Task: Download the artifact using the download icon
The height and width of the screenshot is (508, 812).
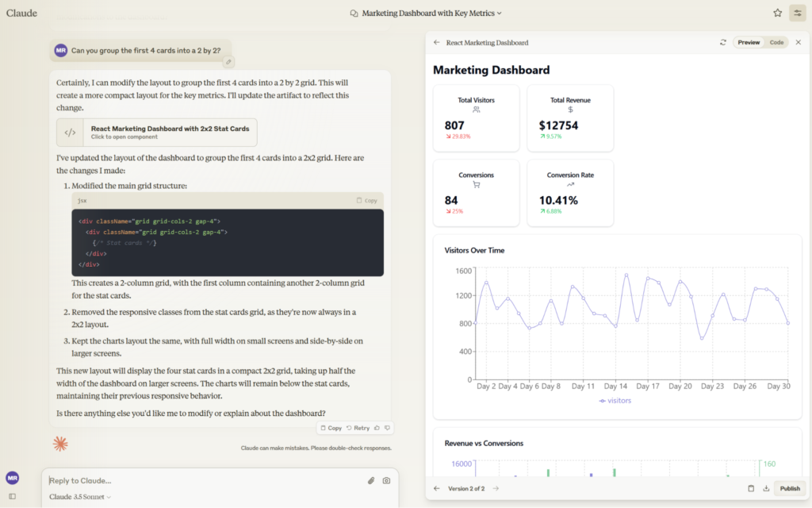Action: [766, 488]
